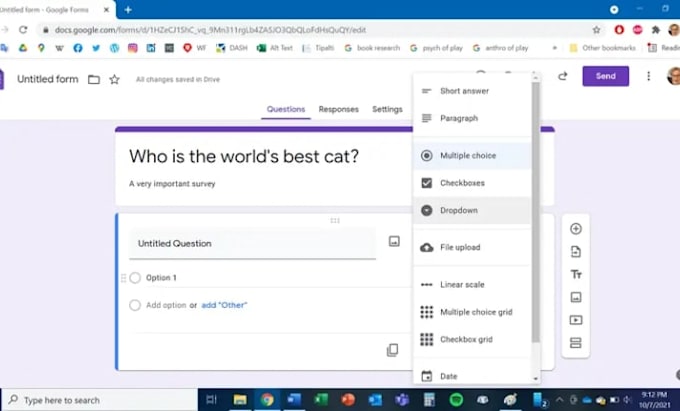Move form to folder icon
680x411 pixels.
tap(94, 79)
